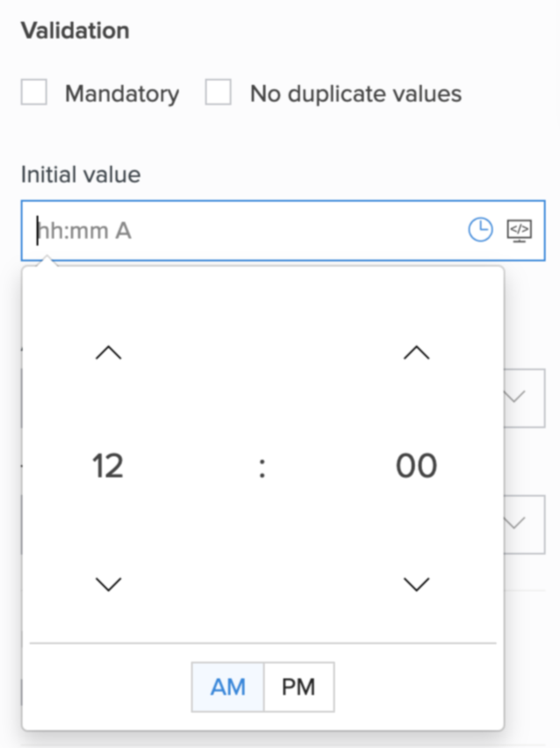Increase the hour with up arrow
Viewport: 560px width, 748px height.
point(108,353)
